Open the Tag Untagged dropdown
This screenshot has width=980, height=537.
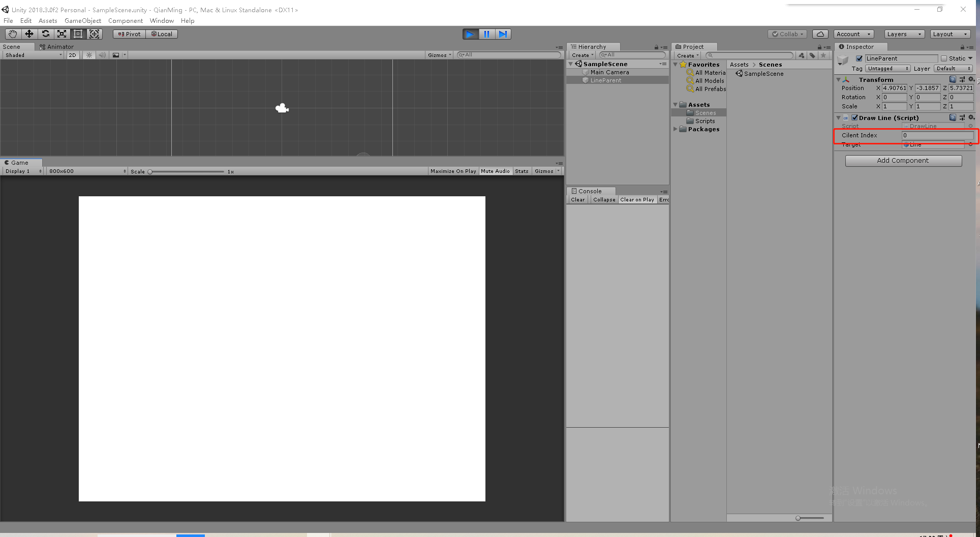coord(887,68)
